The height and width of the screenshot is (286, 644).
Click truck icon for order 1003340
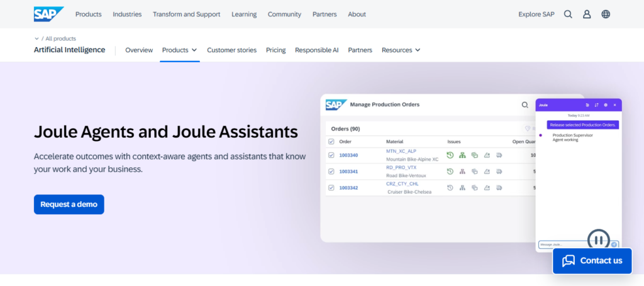tap(499, 155)
